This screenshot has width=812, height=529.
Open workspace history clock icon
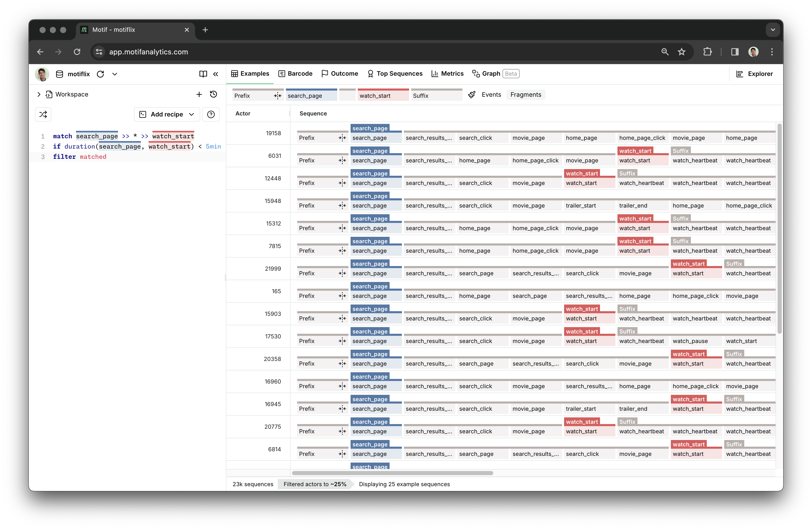tap(214, 94)
